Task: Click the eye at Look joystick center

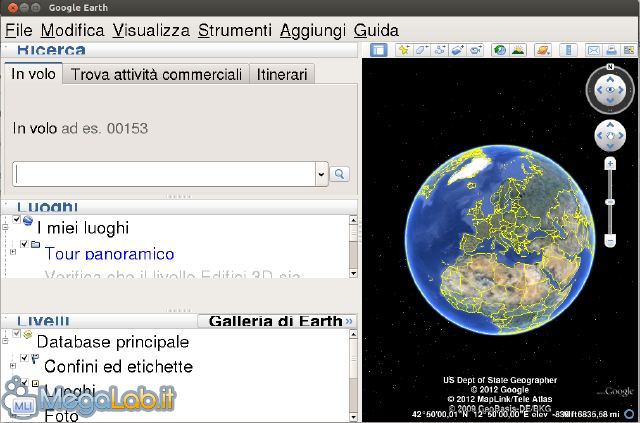Action: tap(610, 90)
